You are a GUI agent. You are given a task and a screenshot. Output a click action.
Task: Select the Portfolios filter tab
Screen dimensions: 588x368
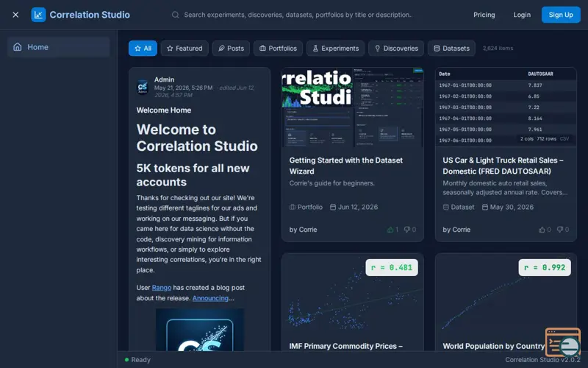pyautogui.click(x=278, y=48)
